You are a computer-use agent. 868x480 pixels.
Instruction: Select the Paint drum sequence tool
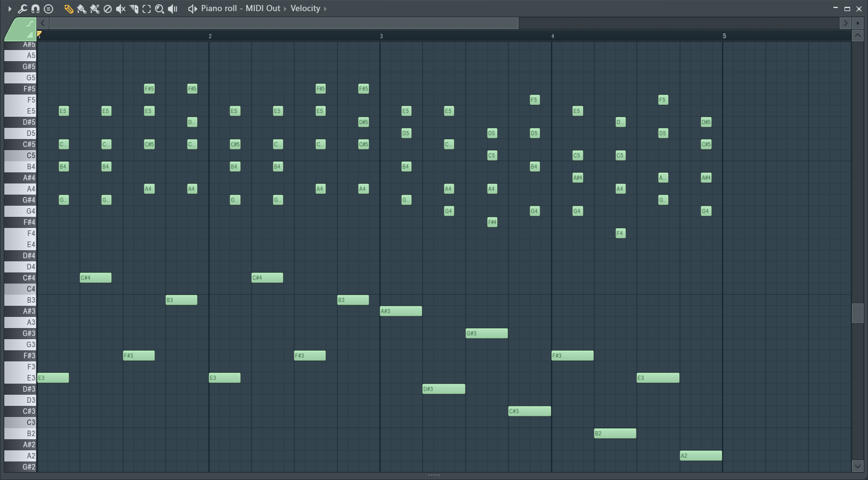(94, 9)
